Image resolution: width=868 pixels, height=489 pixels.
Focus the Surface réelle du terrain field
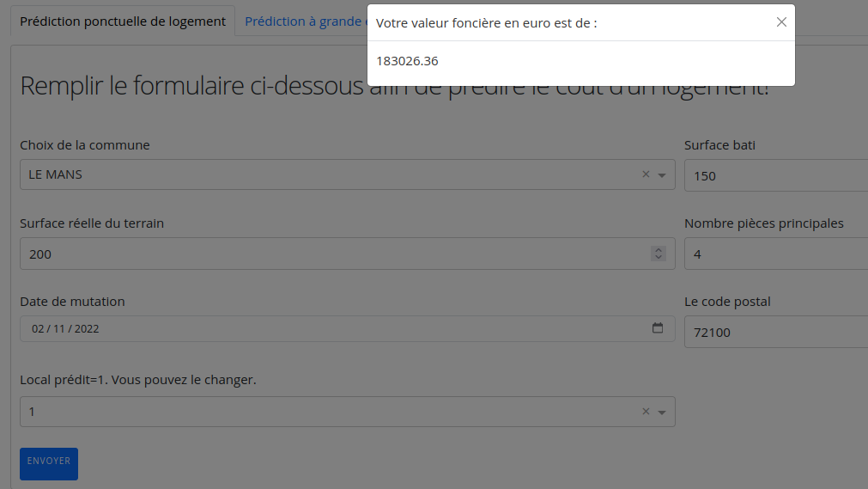[x=335, y=254]
